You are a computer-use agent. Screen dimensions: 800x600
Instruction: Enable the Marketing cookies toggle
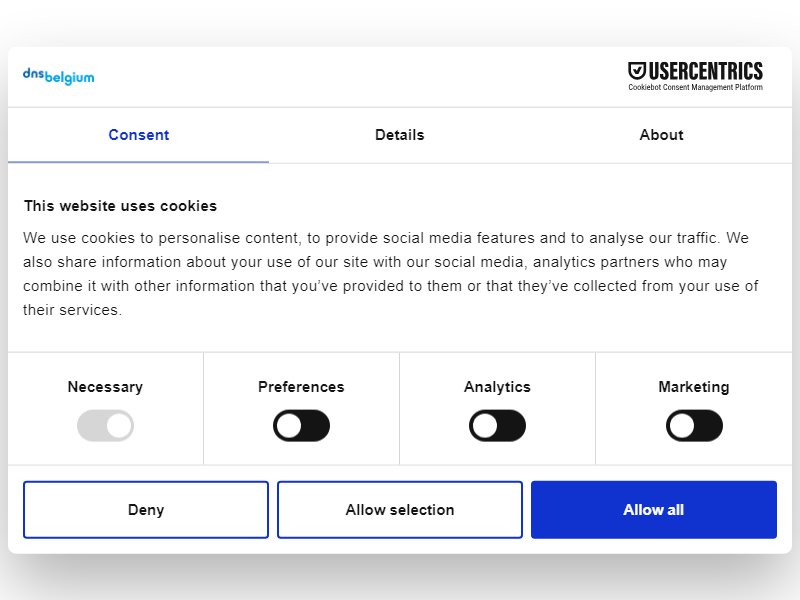(x=694, y=426)
